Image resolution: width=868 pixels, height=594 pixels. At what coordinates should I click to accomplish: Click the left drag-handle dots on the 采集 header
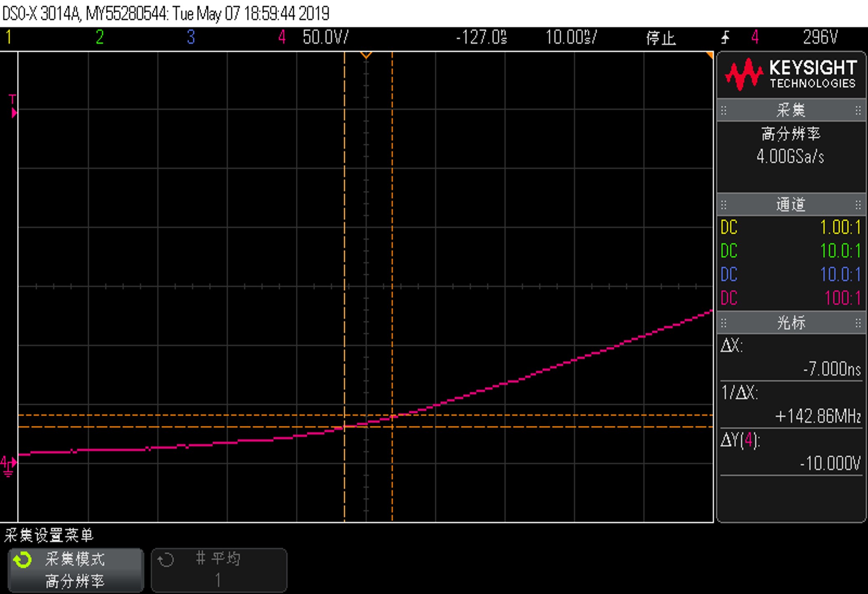(724, 111)
